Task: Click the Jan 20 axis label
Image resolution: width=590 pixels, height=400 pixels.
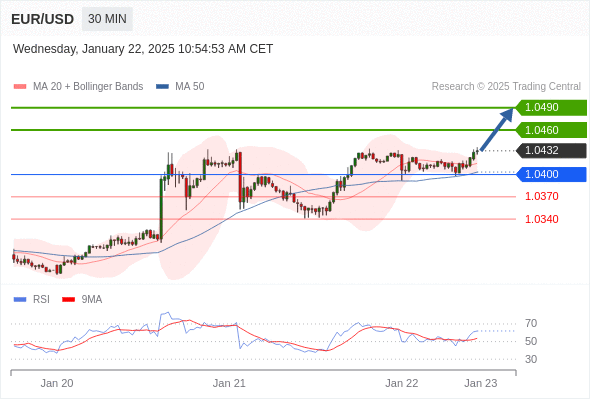Action: 57,383
